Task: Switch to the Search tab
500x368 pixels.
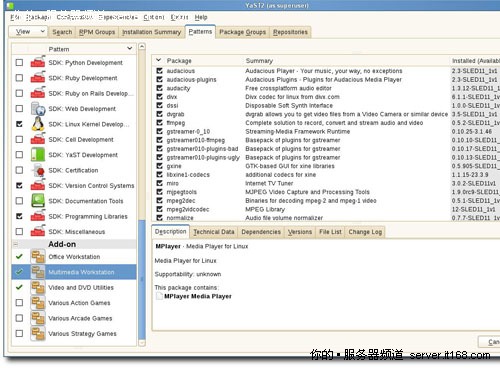Action: [x=62, y=32]
